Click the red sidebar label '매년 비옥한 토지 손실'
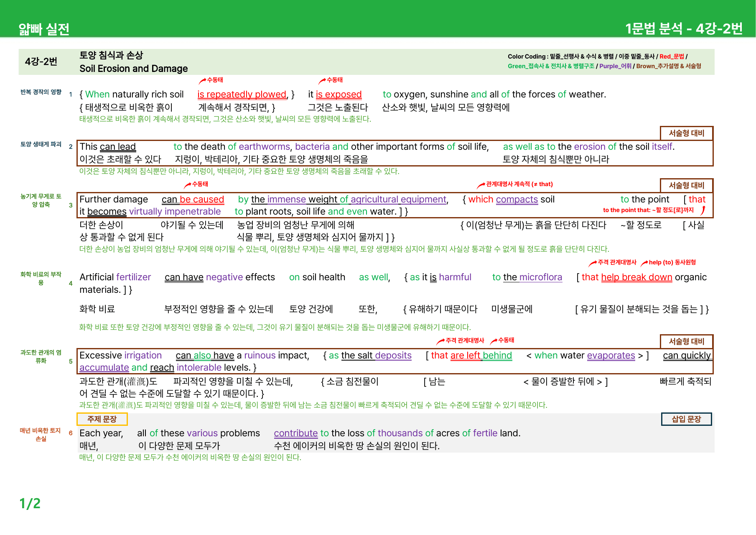 41,435
